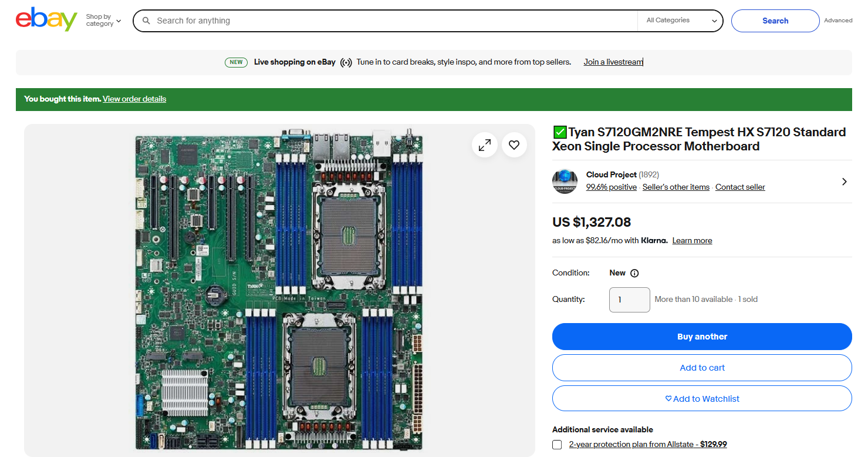Open the Advanced search link
The image size is (868, 457).
coord(837,21)
